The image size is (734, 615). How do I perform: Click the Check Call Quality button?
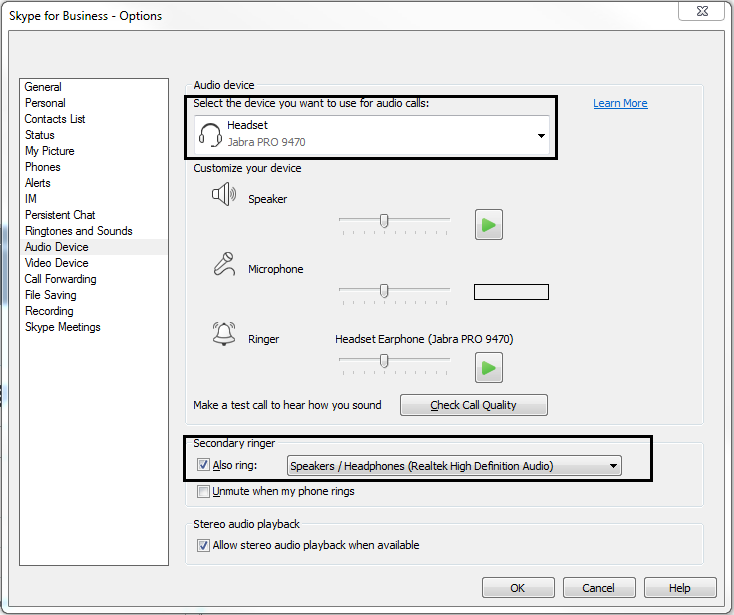click(474, 405)
